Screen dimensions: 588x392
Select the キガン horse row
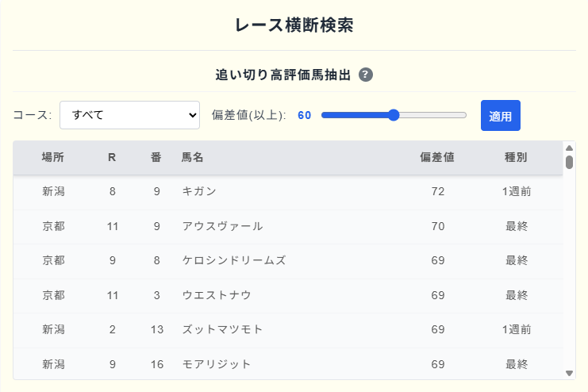point(288,192)
